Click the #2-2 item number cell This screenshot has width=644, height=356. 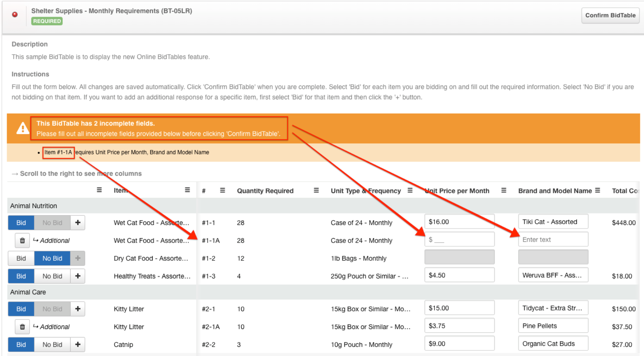pyautogui.click(x=208, y=345)
